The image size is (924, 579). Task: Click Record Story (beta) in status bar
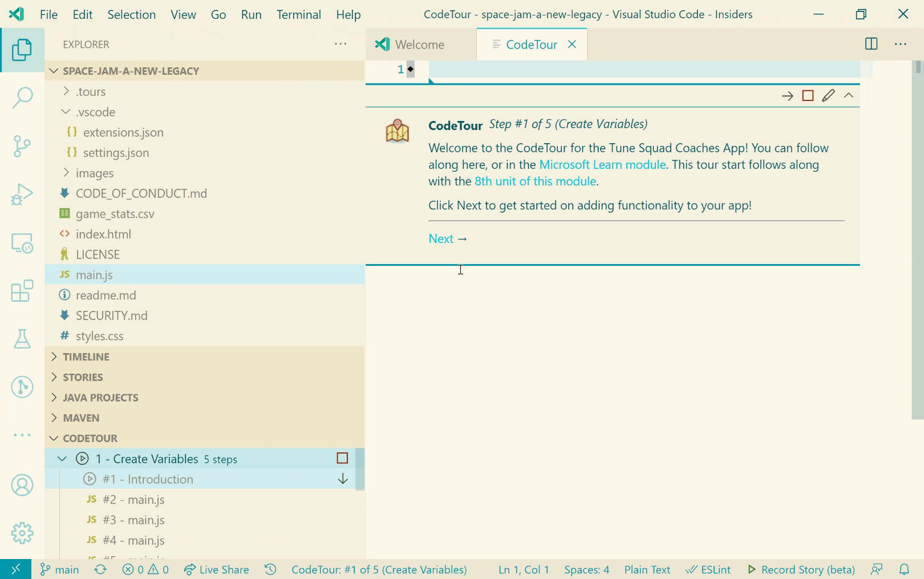pyautogui.click(x=801, y=569)
